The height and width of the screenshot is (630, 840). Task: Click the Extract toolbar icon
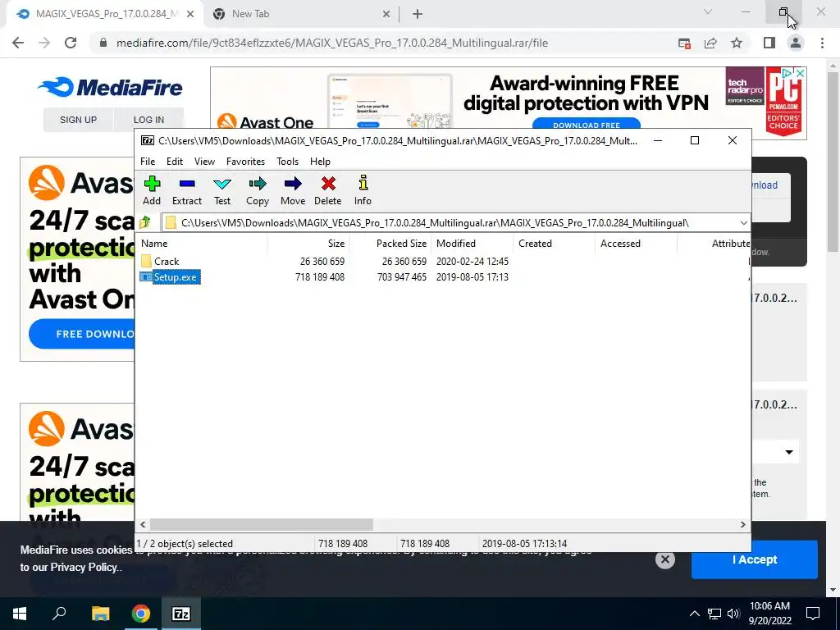(x=187, y=190)
